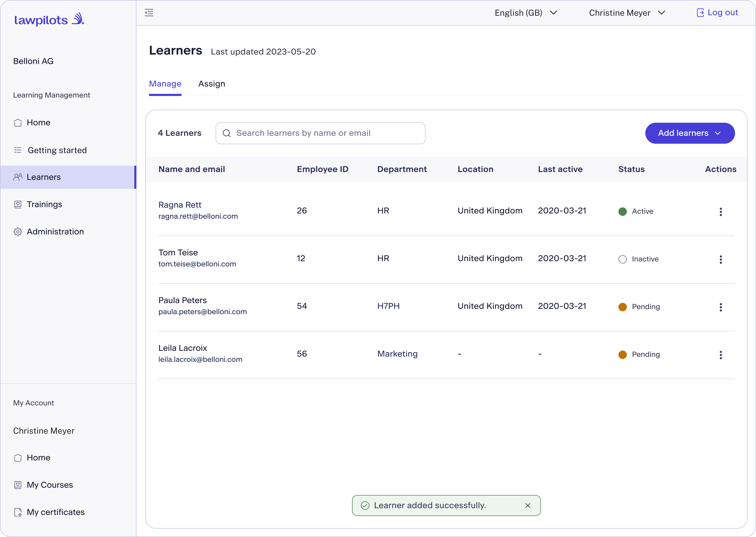Click Tom Teise's Inactive status circle
This screenshot has height=537, width=756.
[623, 259]
